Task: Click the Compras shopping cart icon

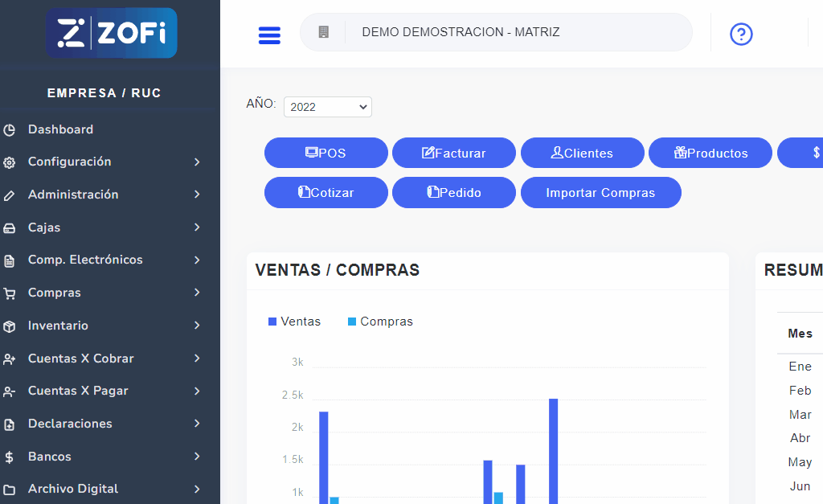Action: click(x=10, y=293)
